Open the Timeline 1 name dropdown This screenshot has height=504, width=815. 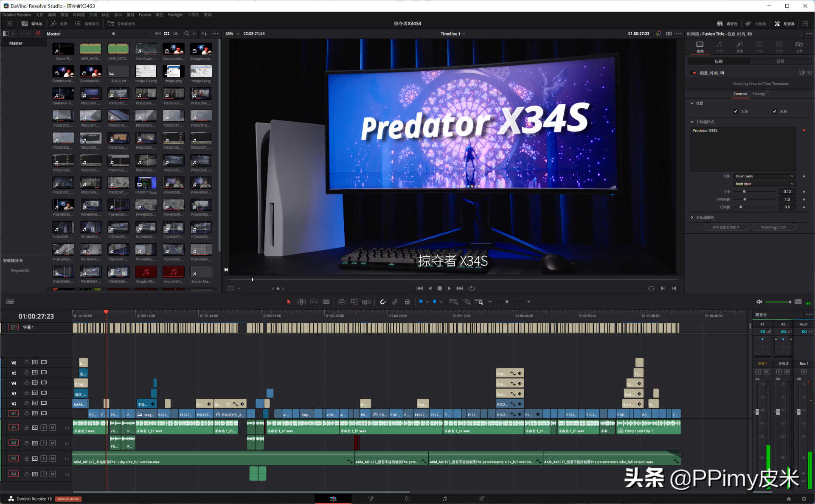coord(453,34)
